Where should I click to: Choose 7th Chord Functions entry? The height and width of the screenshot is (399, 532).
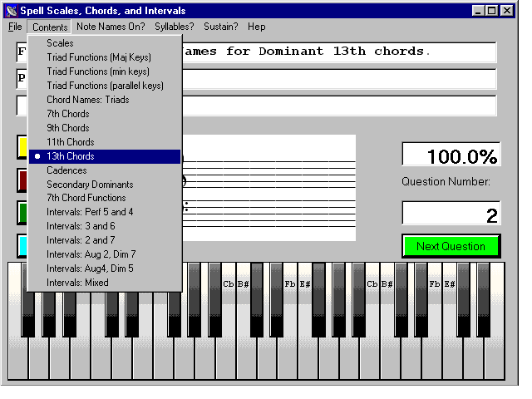coord(105,198)
